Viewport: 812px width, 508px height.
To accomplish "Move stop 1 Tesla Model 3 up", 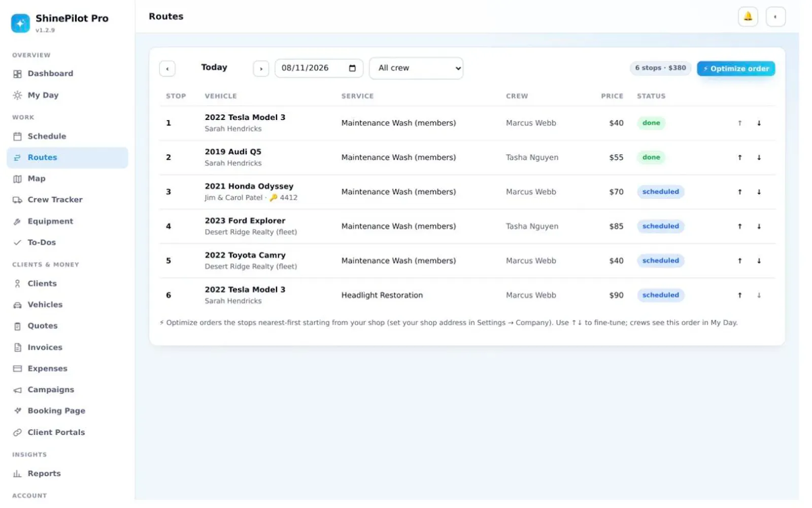I will tap(739, 123).
